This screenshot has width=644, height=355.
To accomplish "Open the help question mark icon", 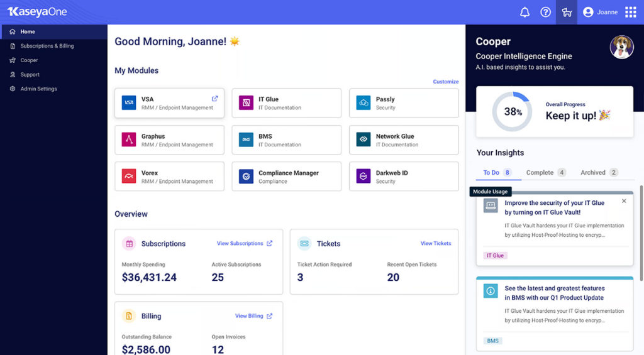I will 545,12.
